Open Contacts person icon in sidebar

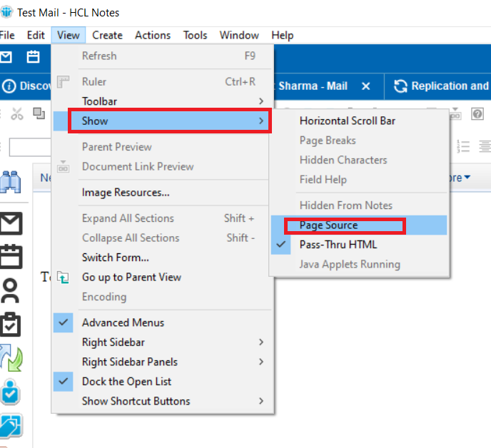point(11,289)
